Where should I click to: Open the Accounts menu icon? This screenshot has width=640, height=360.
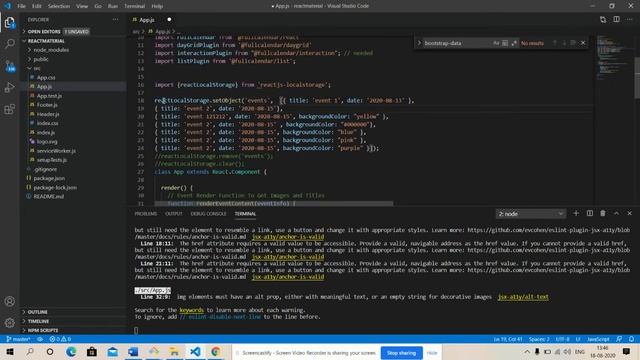(x=9, y=301)
